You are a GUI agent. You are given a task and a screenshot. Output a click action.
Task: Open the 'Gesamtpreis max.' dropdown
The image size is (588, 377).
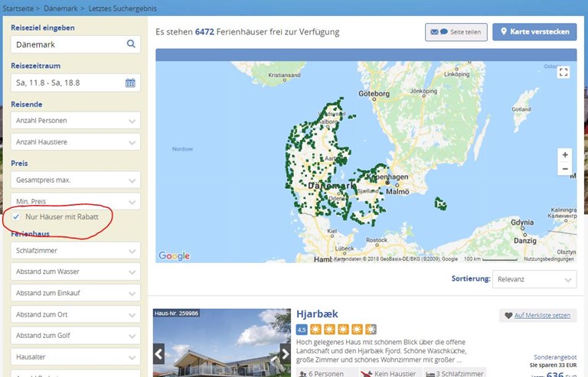pos(76,180)
